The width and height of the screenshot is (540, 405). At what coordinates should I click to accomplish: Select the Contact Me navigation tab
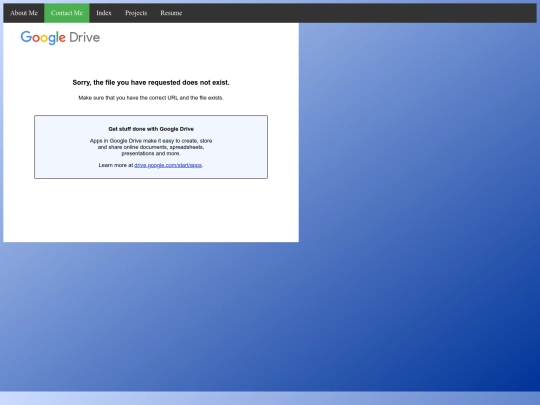coord(67,13)
